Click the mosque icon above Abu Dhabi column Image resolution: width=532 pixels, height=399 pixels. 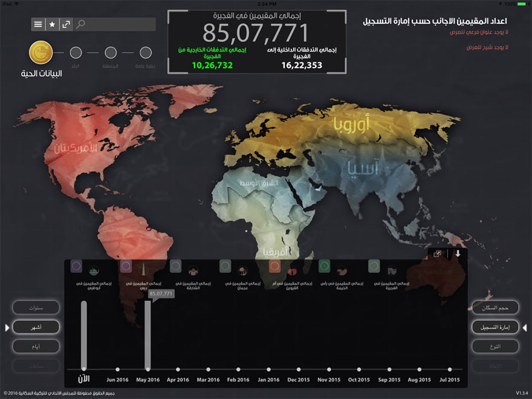[x=92, y=271]
